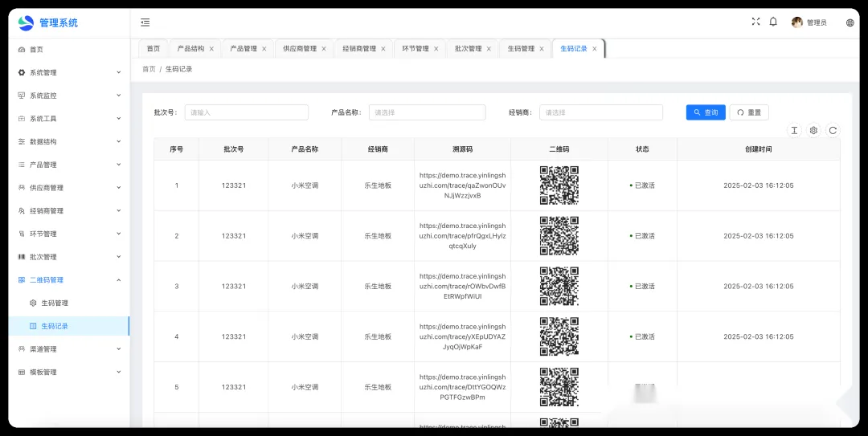Close the 生码记录 tab
This screenshot has height=436, width=868.
point(595,49)
